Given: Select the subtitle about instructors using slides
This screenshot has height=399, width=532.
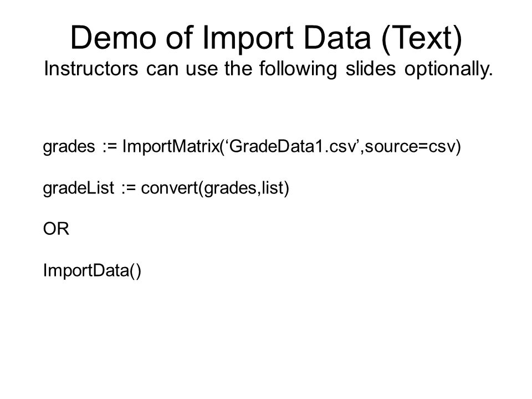Looking at the screenshot, I should pyautogui.click(x=268, y=69).
